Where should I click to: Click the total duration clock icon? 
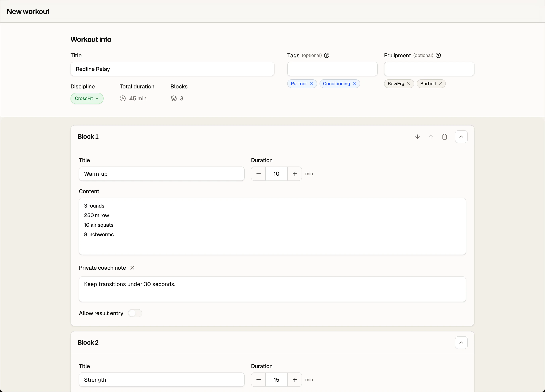click(x=123, y=99)
